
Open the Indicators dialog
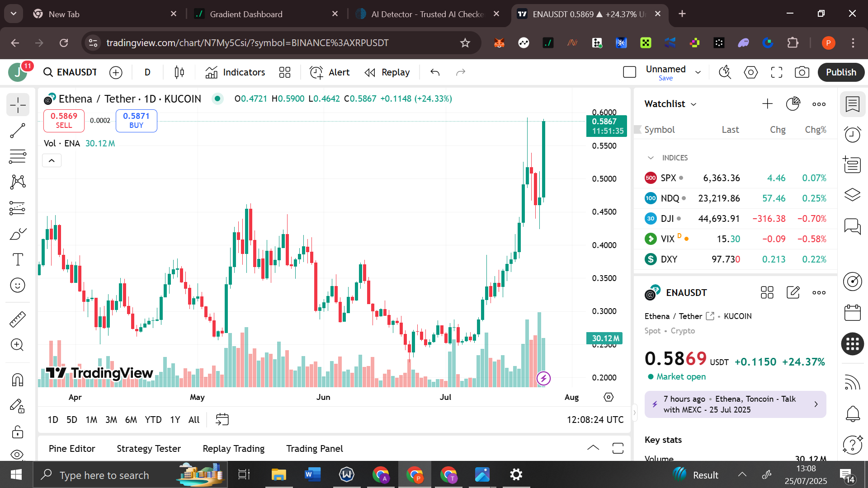point(235,72)
